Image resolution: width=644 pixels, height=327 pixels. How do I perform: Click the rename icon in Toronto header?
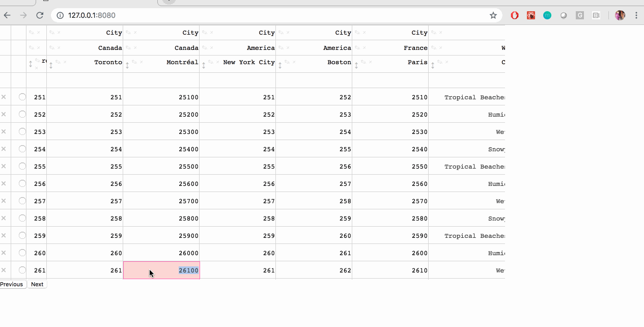tap(58, 62)
